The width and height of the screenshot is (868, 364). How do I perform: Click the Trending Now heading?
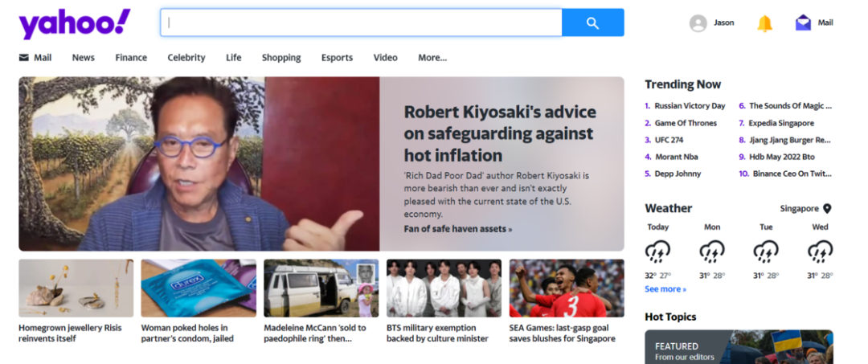683,84
